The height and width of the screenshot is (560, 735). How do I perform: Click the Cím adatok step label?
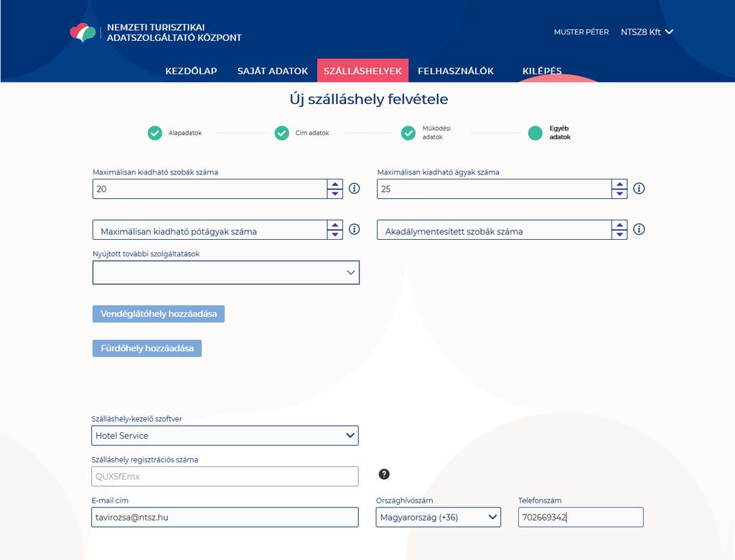click(x=312, y=134)
